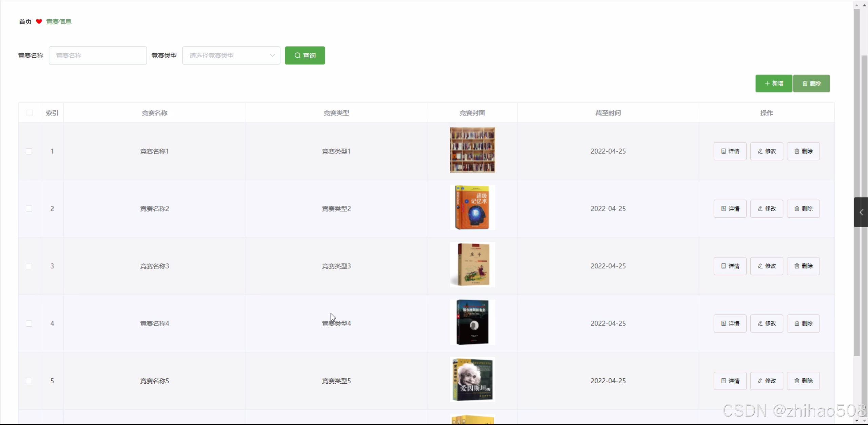
Task: Click the green 新增 add button
Action: tap(773, 83)
